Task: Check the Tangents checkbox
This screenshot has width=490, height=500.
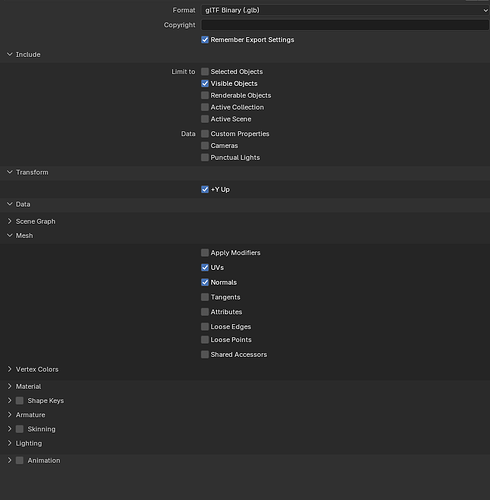Action: pos(205,297)
